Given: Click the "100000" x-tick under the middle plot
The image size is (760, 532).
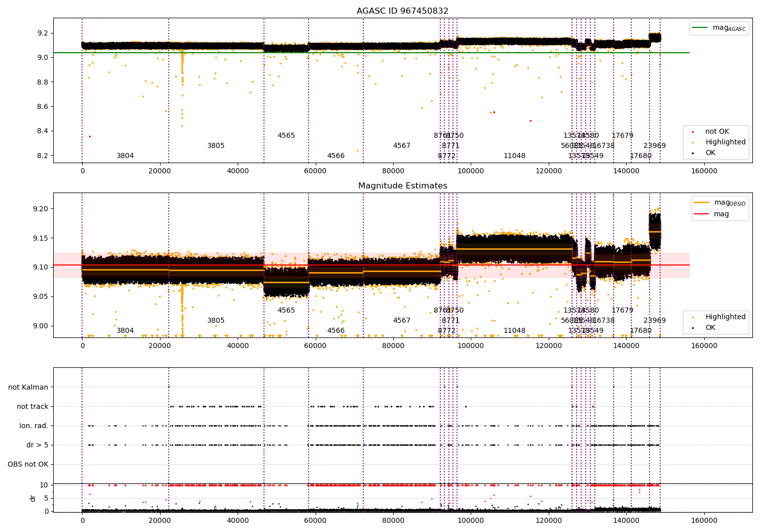Looking at the screenshot, I should coord(471,346).
